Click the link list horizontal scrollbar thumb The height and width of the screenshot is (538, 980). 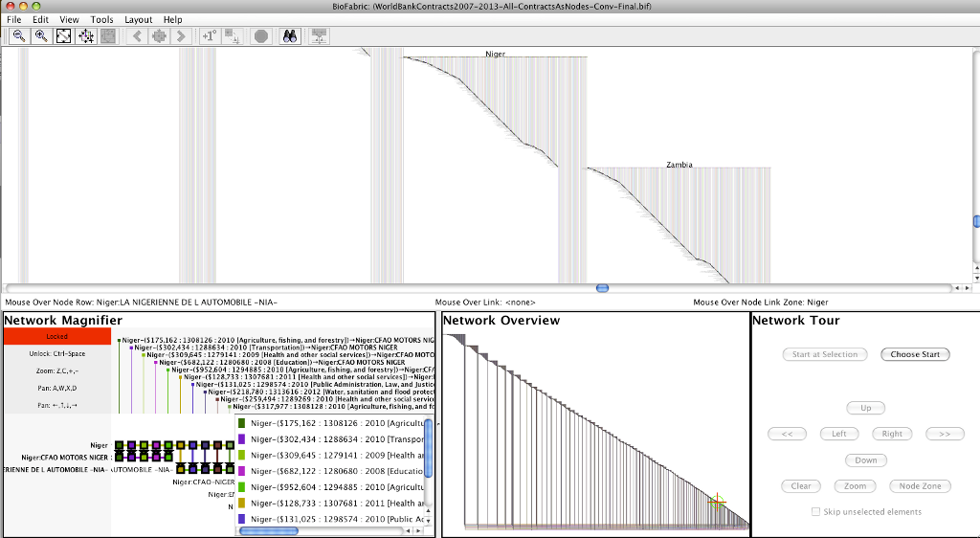[x=269, y=530]
